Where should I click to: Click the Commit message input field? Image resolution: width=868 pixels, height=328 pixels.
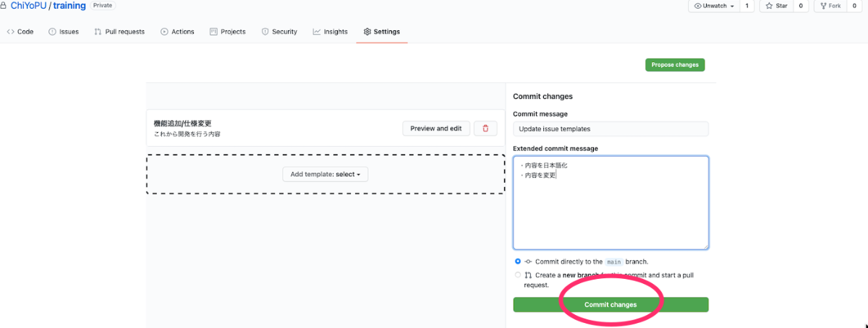610,129
